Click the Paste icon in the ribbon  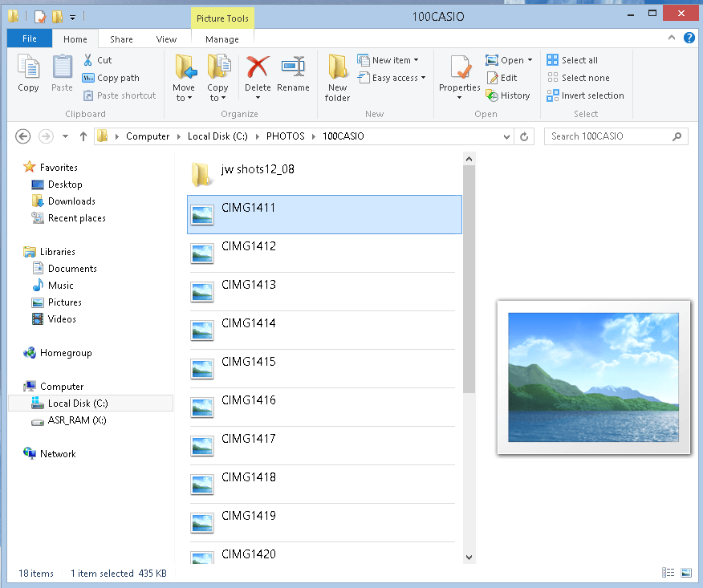click(x=61, y=74)
